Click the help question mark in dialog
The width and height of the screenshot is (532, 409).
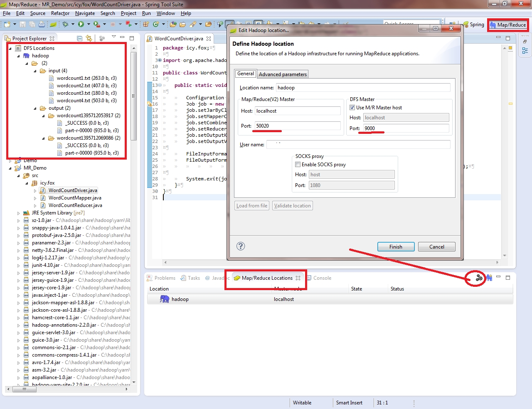[x=241, y=246]
